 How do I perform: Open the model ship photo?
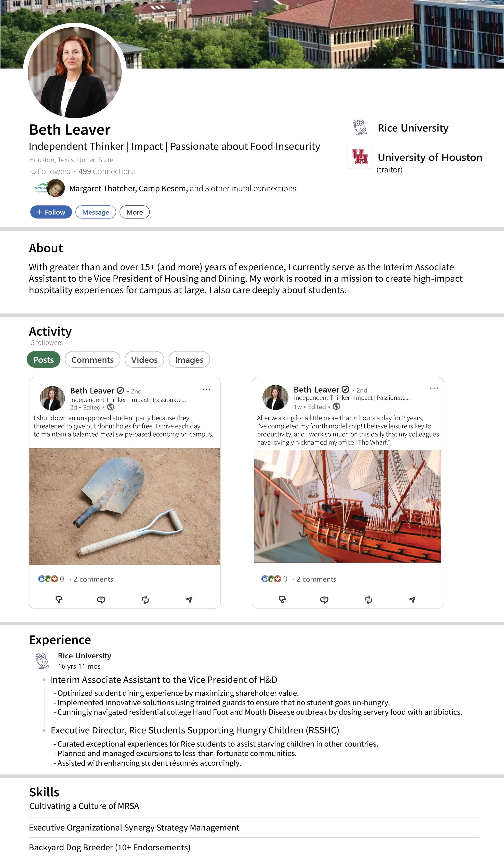[348, 506]
